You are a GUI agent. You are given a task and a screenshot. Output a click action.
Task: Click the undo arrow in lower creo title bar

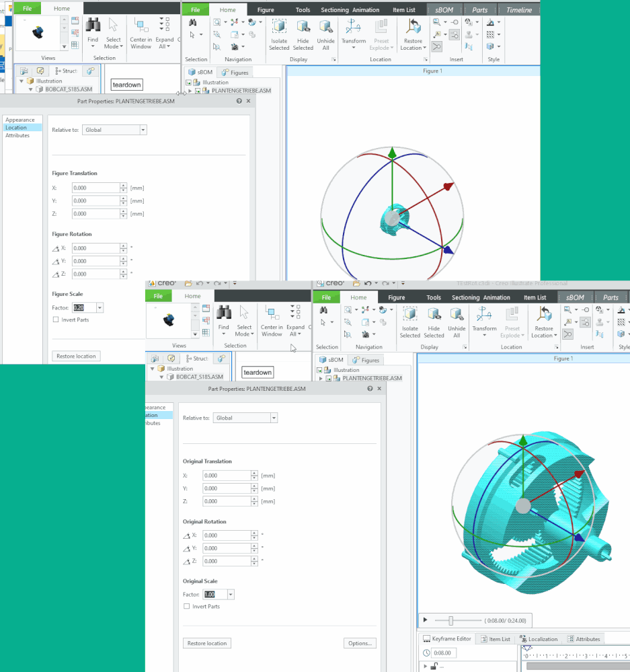pos(368,283)
